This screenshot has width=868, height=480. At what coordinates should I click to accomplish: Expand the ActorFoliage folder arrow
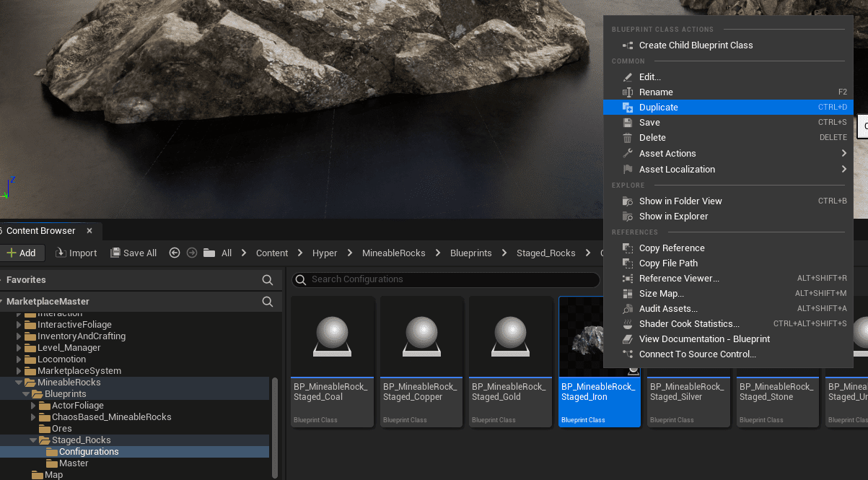click(34, 406)
